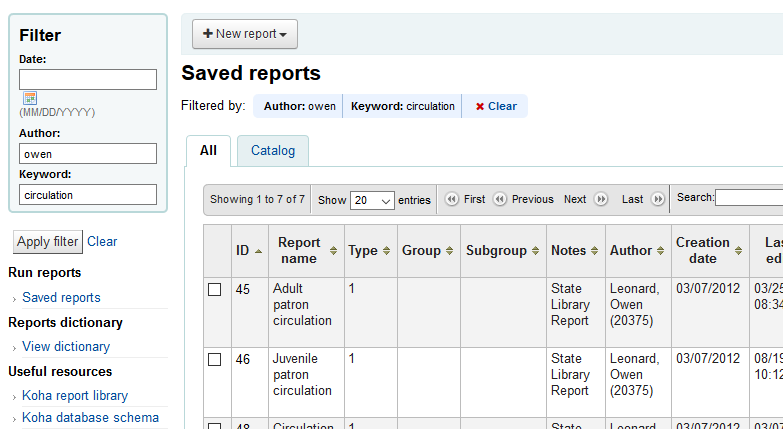Clear the active filters with red X

tap(496, 106)
